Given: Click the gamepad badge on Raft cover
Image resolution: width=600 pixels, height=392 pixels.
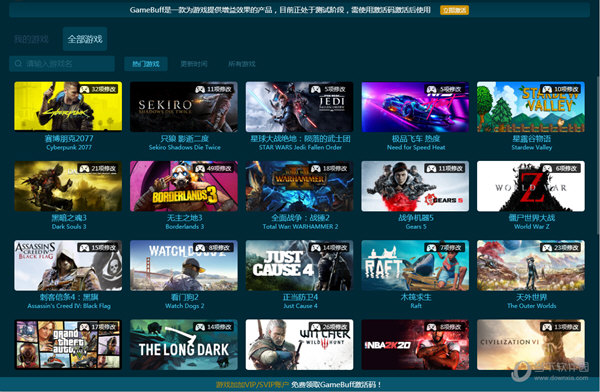Looking at the screenshot, I should [x=445, y=248].
